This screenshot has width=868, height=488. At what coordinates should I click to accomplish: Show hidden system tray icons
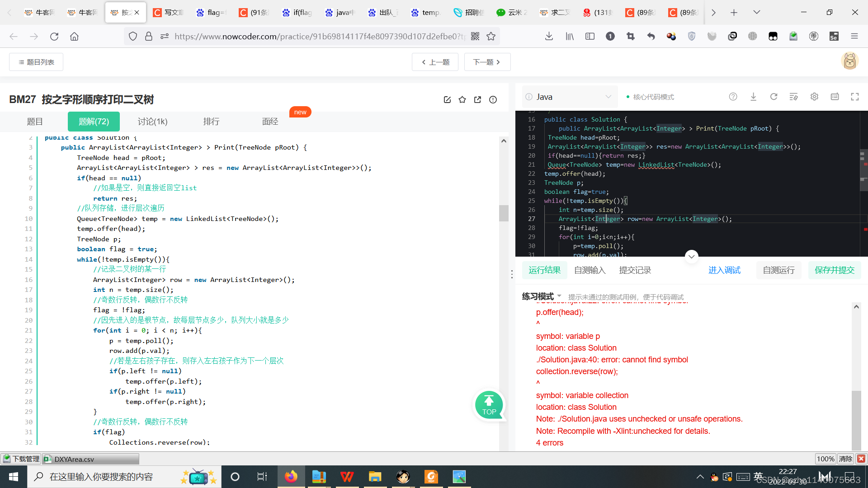click(x=700, y=477)
